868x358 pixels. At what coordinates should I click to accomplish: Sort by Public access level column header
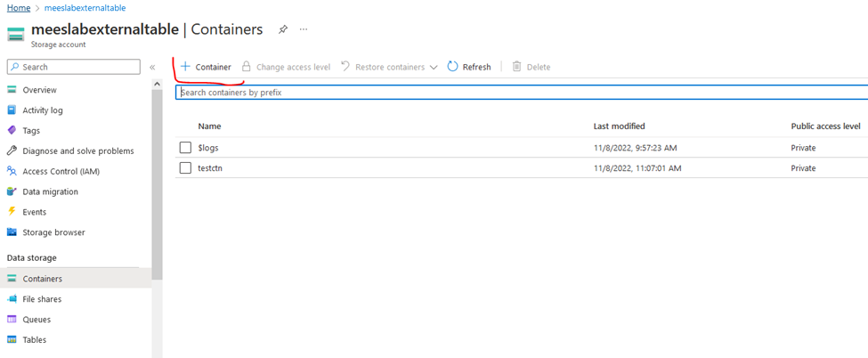tap(825, 126)
